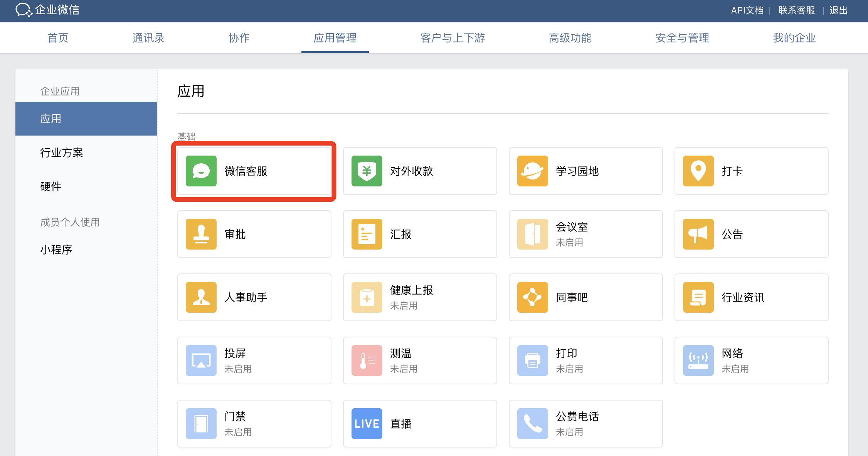Click the 公费电话 phone icon
Viewport: 868px width, 456px height.
533,424
